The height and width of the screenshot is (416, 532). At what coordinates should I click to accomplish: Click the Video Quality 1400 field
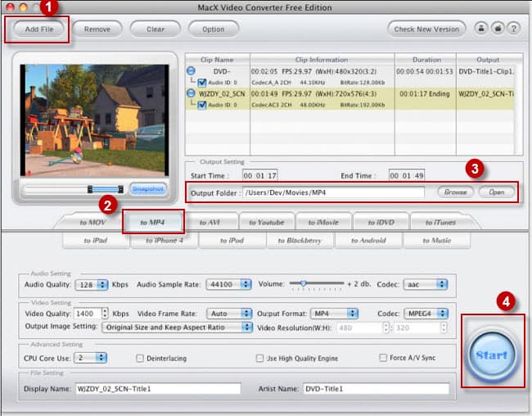pyautogui.click(x=88, y=314)
